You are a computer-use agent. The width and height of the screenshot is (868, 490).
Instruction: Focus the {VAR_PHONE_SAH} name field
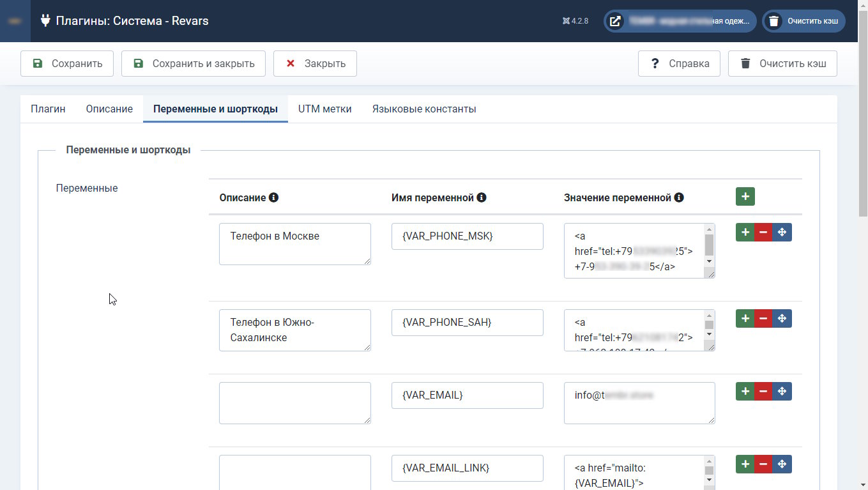(x=468, y=323)
